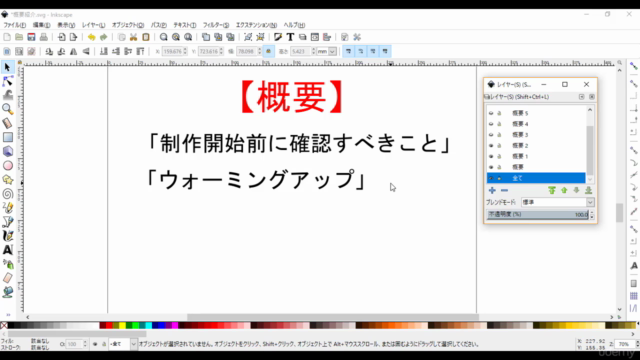Open the ファイル menu
Screen dimensions: 640x360
pos(14,25)
